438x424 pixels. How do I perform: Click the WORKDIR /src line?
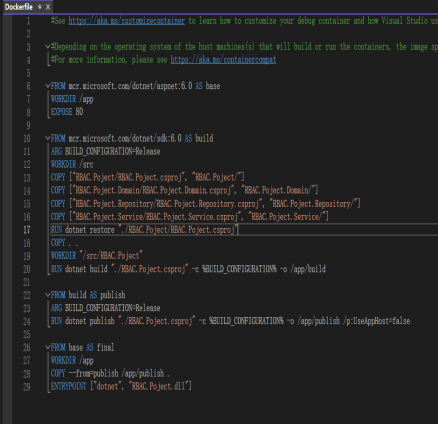pos(72,164)
